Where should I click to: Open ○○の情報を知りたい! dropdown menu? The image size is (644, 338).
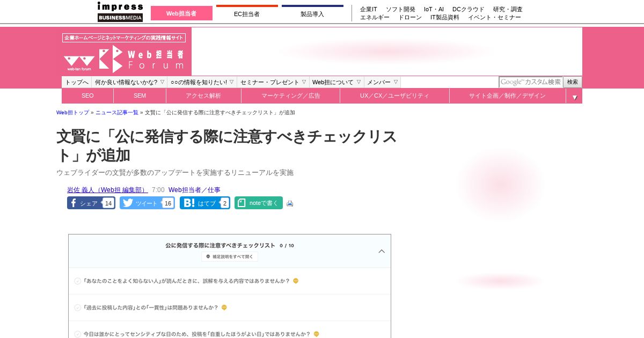click(x=202, y=82)
